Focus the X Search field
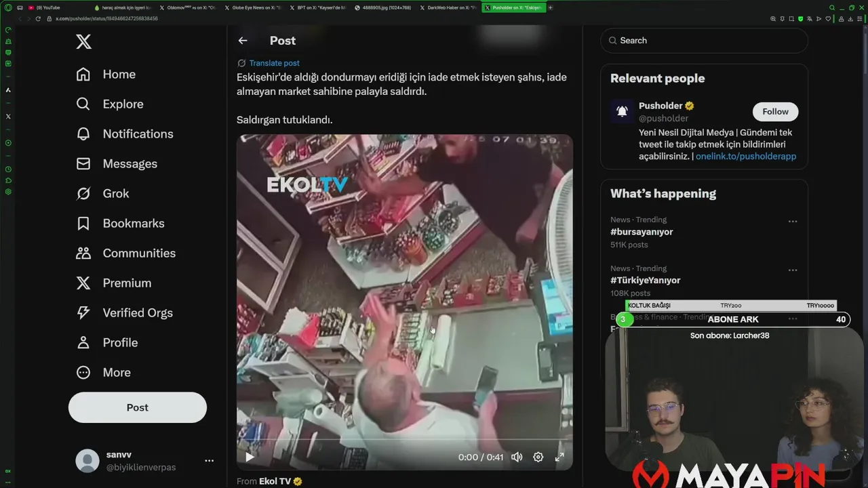The width and height of the screenshot is (868, 488). 704,41
